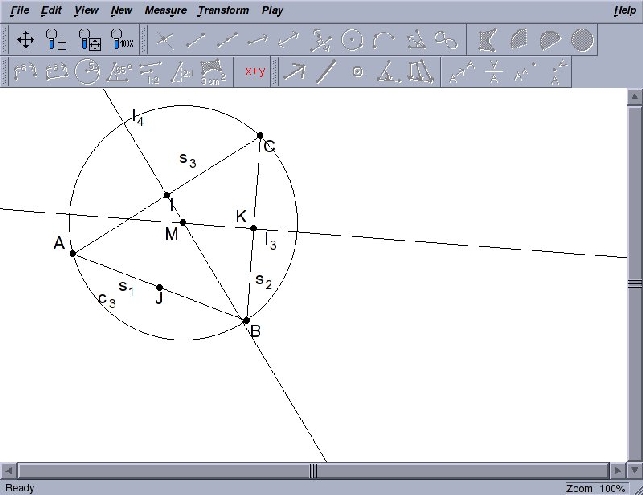The image size is (643, 495).
Task: Click the measure Ratio 1:2 icon
Action: pyautogui.click(x=150, y=73)
